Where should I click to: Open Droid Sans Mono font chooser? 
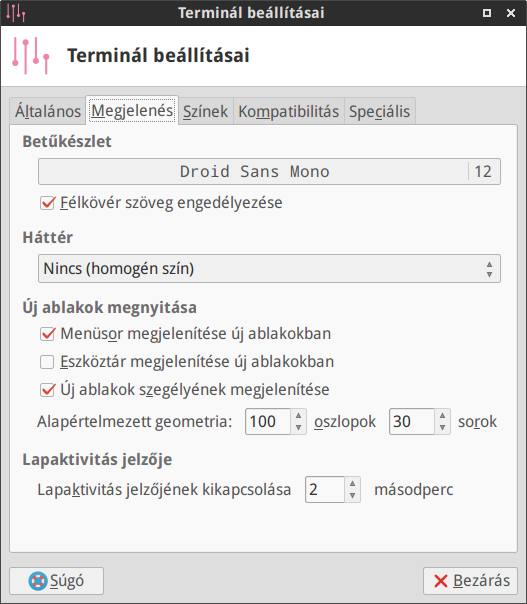(269, 171)
